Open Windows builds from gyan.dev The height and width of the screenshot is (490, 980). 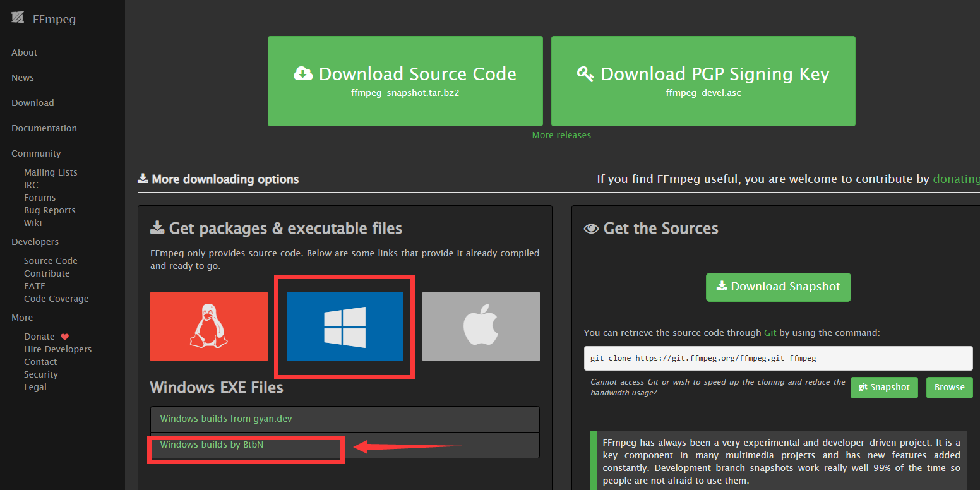226,419
